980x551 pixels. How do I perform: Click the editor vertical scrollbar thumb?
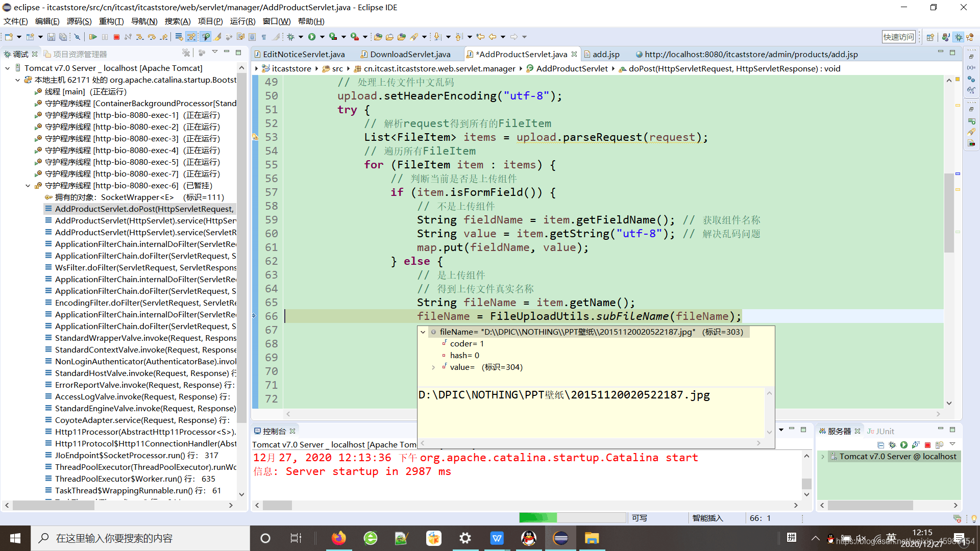(x=949, y=213)
